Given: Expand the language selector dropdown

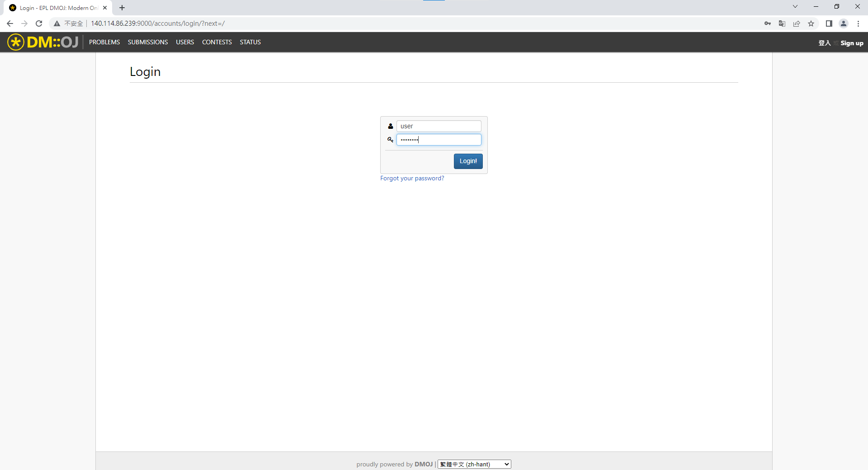Looking at the screenshot, I should 474,464.
